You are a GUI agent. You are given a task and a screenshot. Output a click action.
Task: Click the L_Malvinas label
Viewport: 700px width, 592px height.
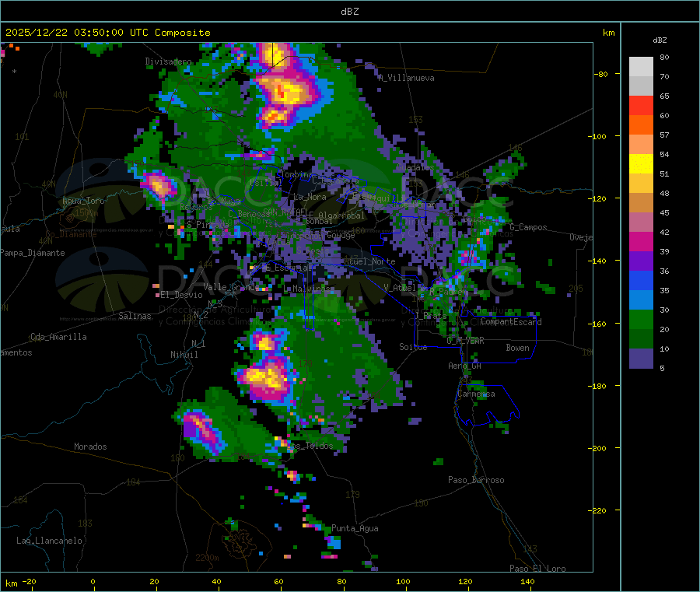pos(307,289)
